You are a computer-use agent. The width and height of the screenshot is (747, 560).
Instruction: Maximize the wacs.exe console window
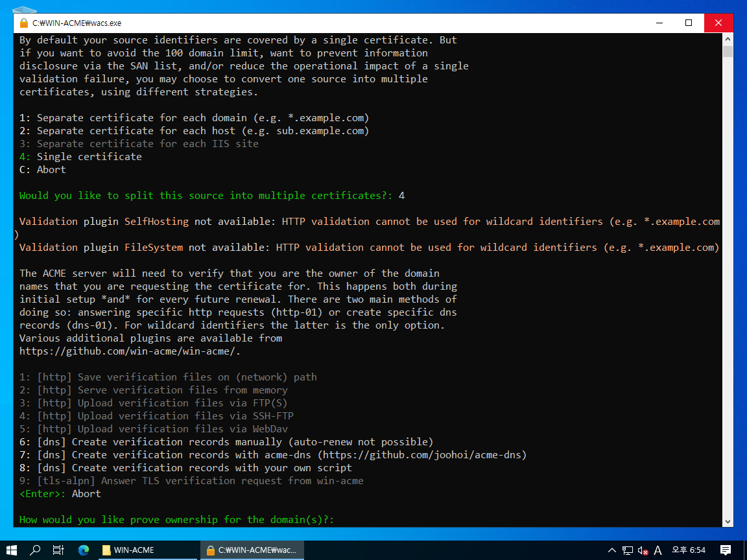coord(689,23)
